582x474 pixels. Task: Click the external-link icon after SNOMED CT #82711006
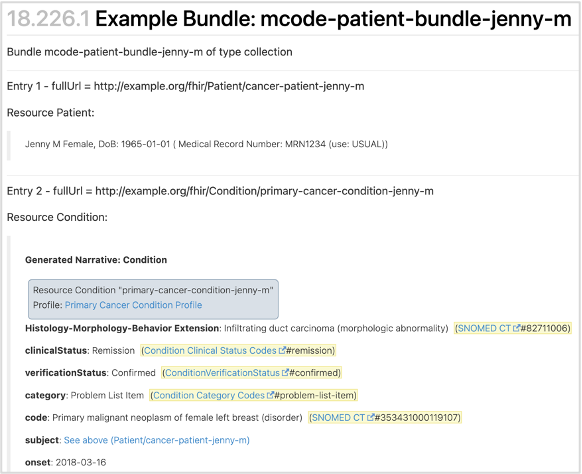(x=516, y=328)
